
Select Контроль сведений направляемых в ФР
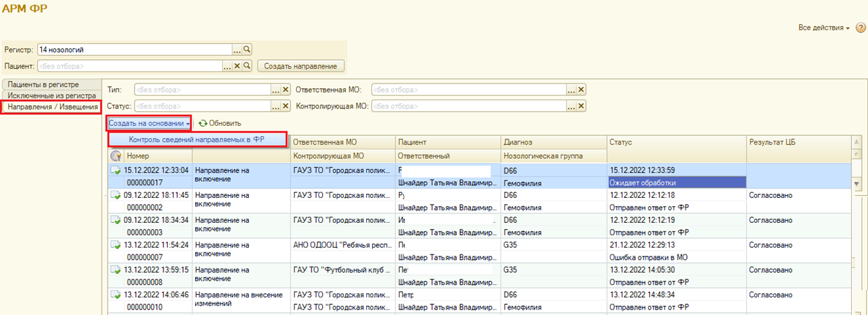point(196,139)
